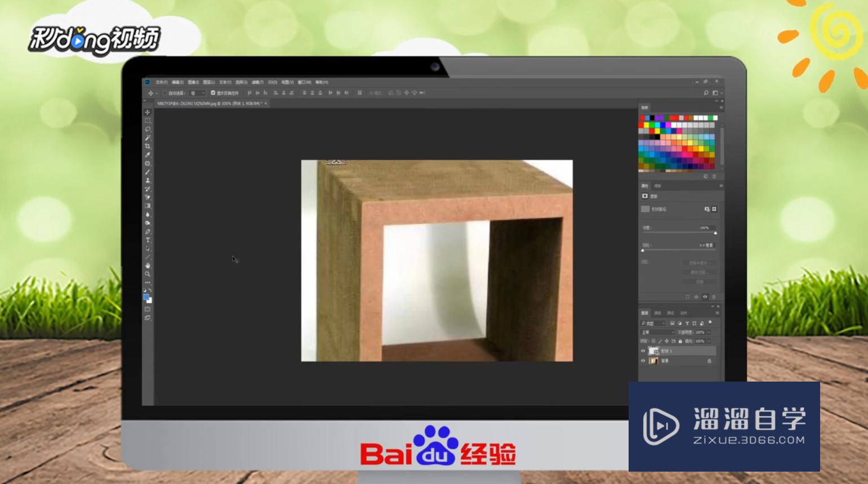Screen dimensions: 868x484
Task: Switch to the 通道 tab in Layers panel
Action: (x=657, y=313)
